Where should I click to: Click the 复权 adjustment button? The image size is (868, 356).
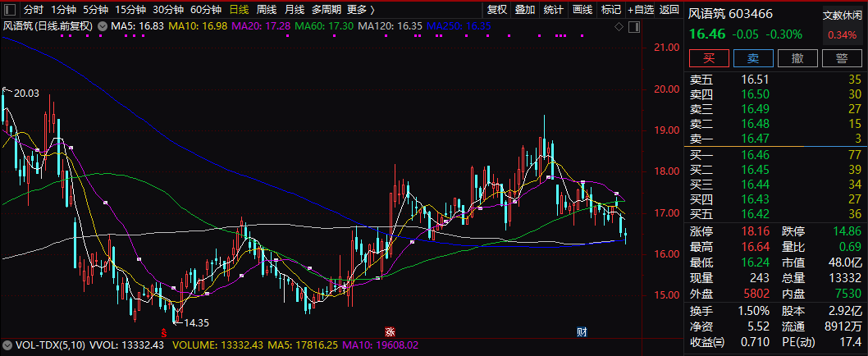coord(496,9)
